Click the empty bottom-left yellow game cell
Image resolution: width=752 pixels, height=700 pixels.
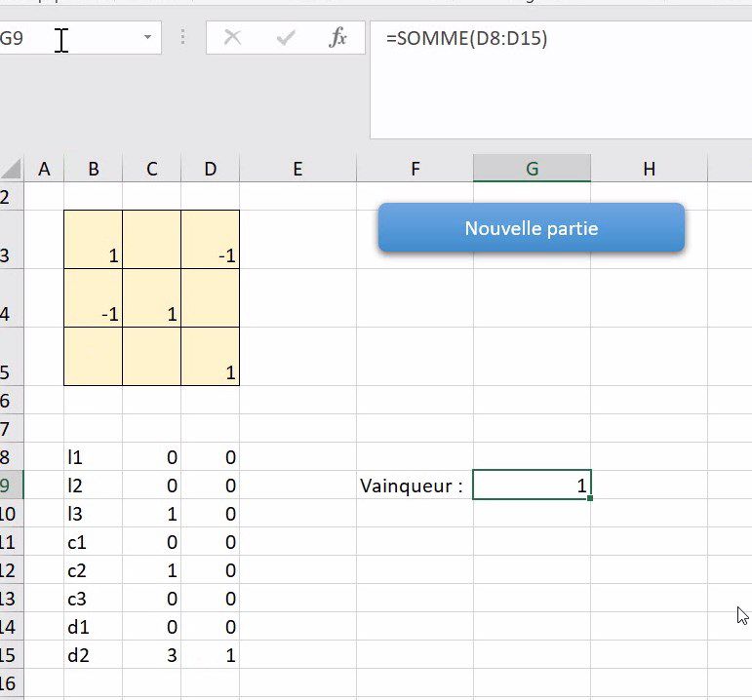click(93, 356)
